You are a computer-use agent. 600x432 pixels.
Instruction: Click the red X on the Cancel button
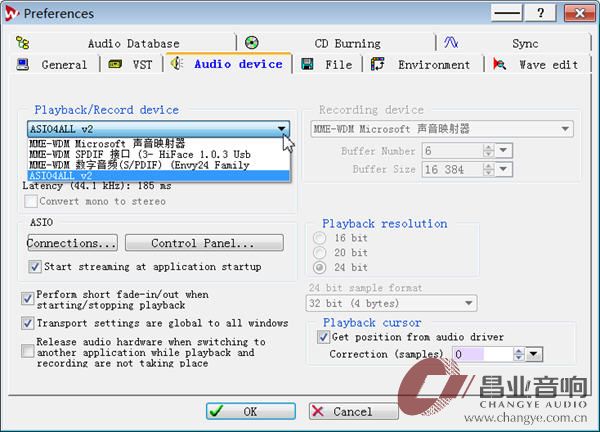point(318,411)
